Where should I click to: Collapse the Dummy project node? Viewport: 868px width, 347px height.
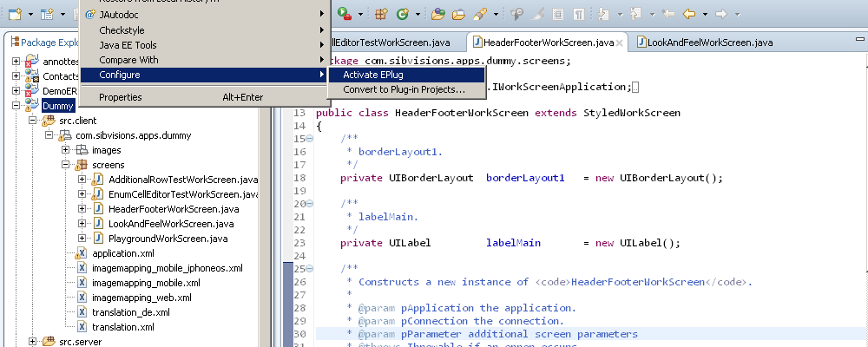[x=16, y=106]
